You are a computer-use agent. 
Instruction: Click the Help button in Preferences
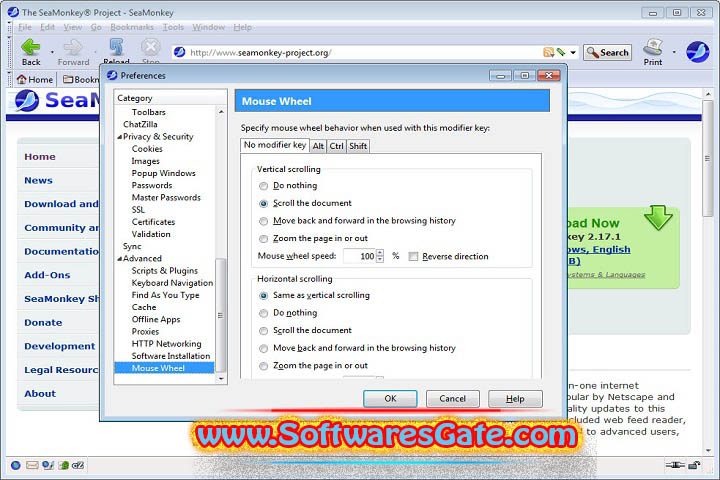pyautogui.click(x=515, y=399)
